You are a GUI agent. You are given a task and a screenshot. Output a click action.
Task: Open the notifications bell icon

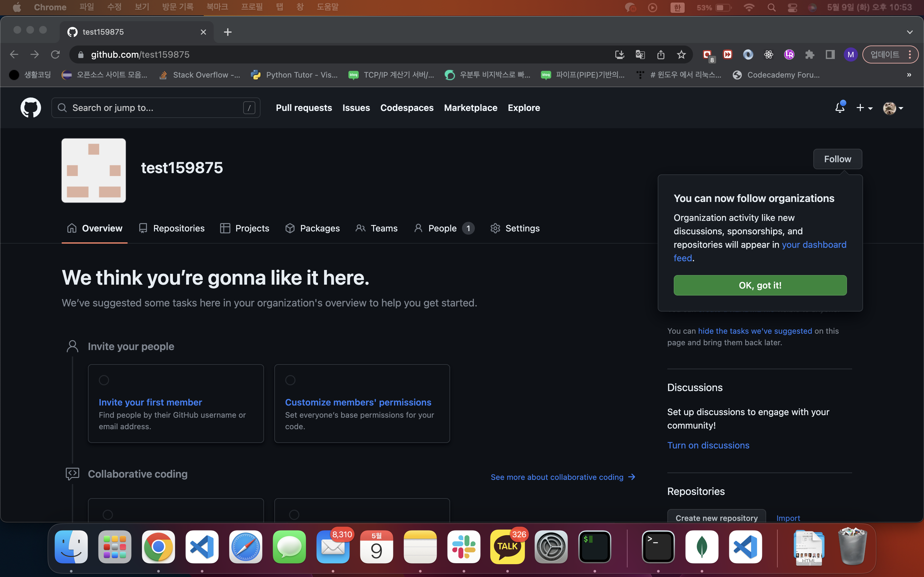[x=840, y=108]
